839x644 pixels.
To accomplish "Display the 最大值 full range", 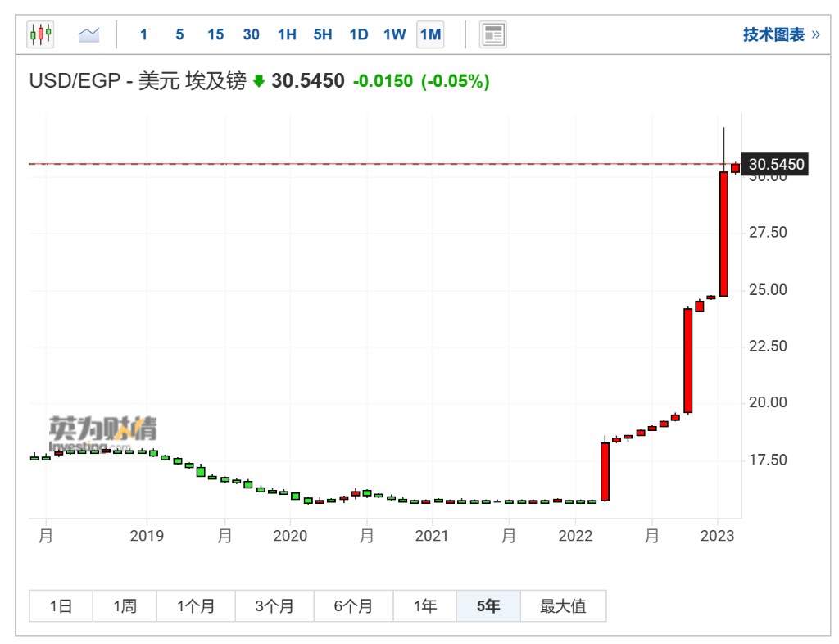I will (563, 606).
